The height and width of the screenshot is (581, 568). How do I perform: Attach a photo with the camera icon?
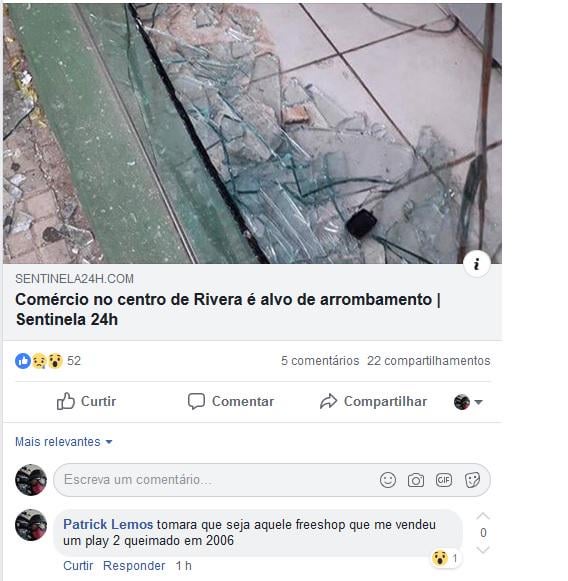pyautogui.click(x=416, y=480)
